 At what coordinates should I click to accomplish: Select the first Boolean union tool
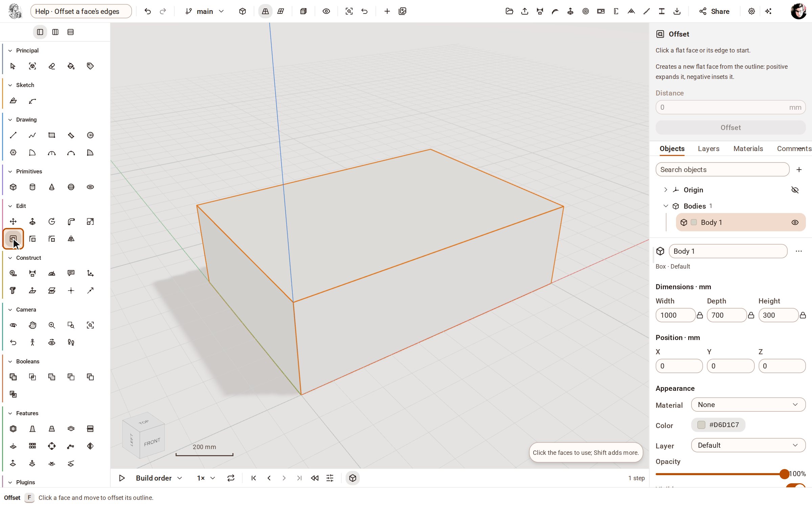pyautogui.click(x=13, y=377)
